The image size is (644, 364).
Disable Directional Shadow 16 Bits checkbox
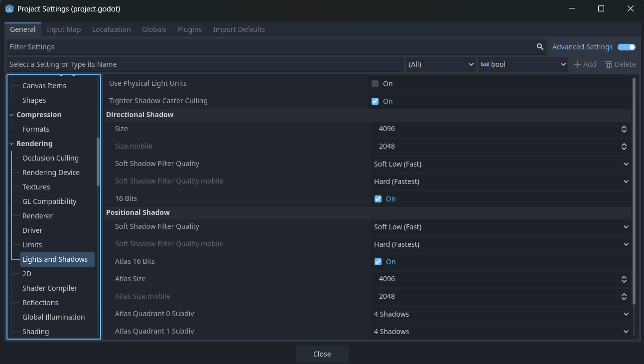coord(378,199)
